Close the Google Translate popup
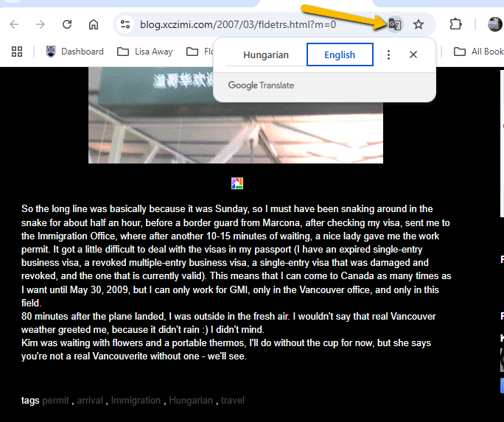Image resolution: width=504 pixels, height=422 pixels. pyautogui.click(x=413, y=55)
